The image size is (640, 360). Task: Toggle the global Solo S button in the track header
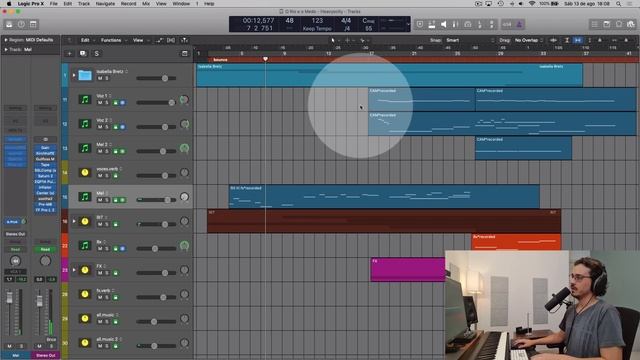pyautogui.click(x=96, y=53)
